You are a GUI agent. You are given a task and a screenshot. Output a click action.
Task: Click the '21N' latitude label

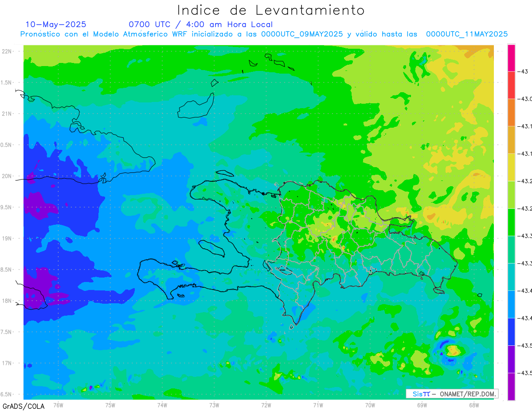(7, 114)
